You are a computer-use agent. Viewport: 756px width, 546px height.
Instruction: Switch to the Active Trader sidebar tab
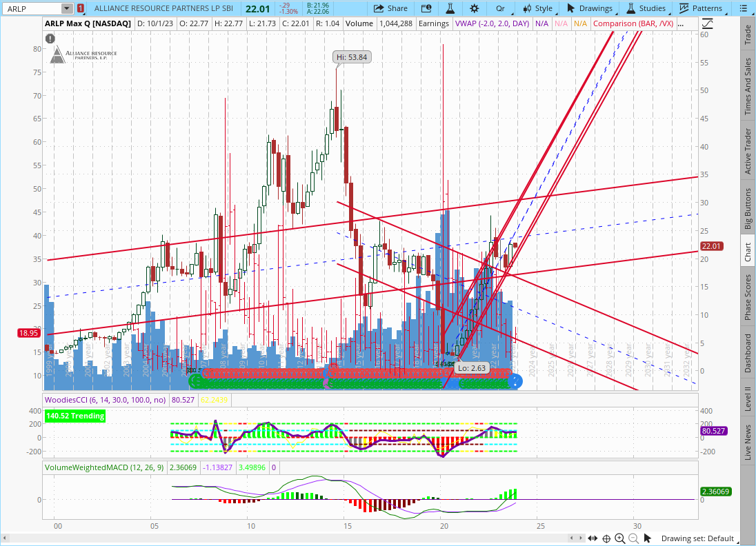(x=748, y=151)
